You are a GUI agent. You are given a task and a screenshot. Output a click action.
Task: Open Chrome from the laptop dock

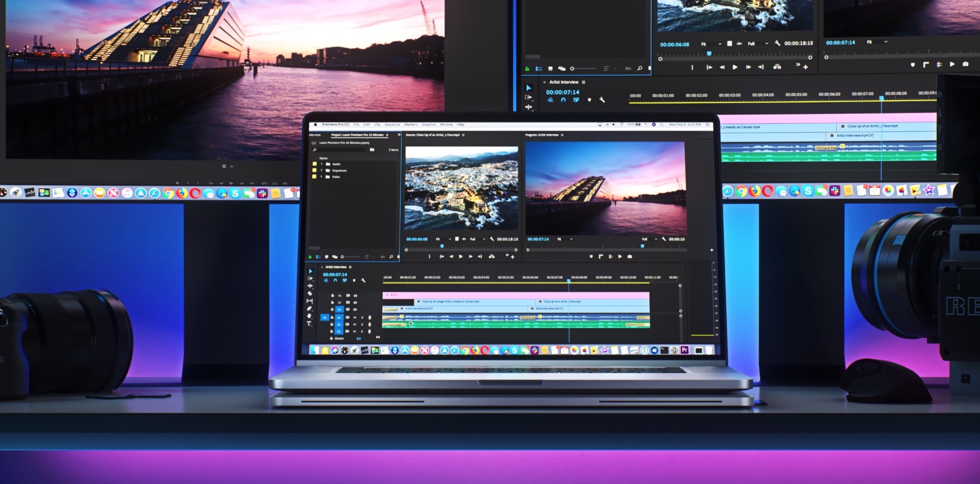tap(465, 350)
